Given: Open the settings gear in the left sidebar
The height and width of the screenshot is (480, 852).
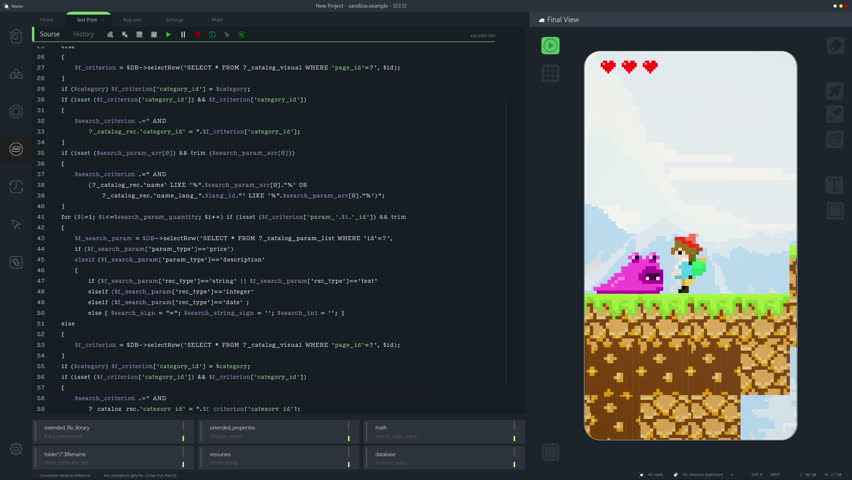Looking at the screenshot, I should [x=16, y=450].
